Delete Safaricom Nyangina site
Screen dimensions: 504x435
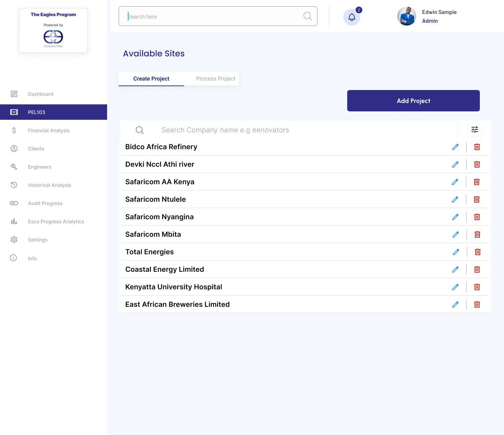point(477,217)
